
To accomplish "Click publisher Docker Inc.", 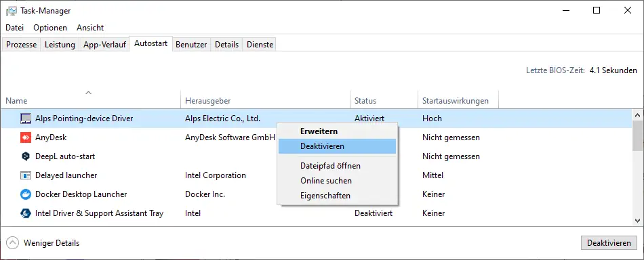I will click(205, 194).
